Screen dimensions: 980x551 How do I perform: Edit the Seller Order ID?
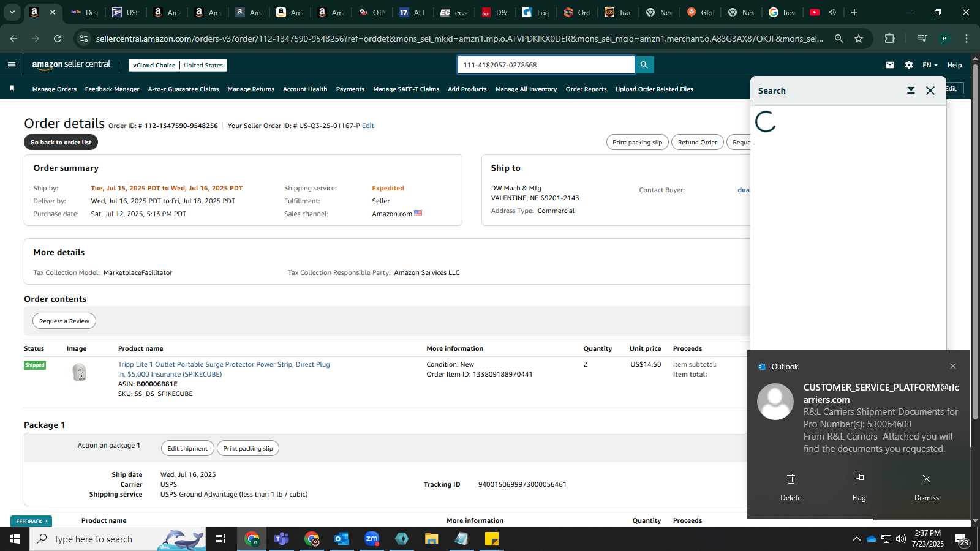tap(368, 126)
